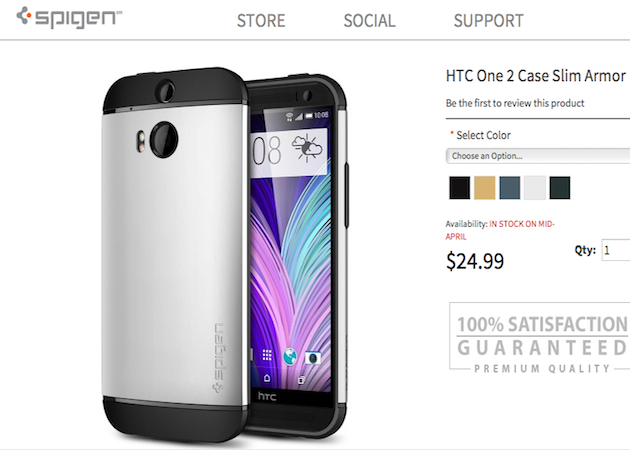This screenshot has width=630, height=450.
Task: Click the weather widget on phone screen
Action: click(288, 151)
